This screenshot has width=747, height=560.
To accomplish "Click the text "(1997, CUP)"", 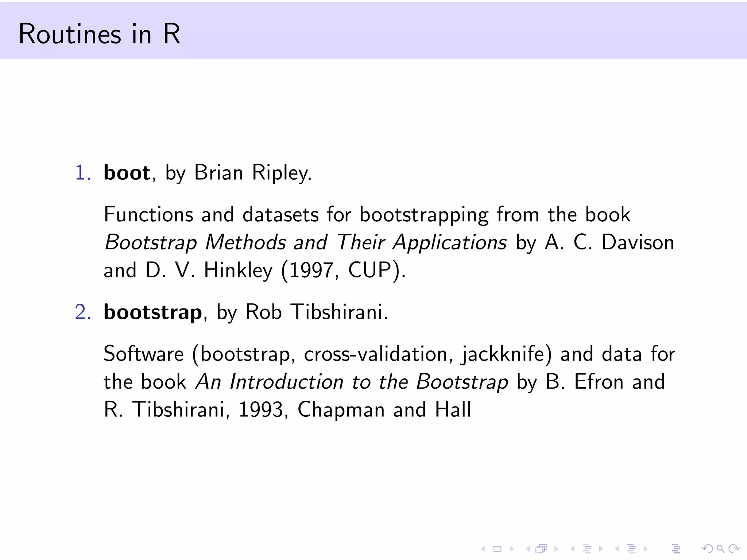I will click(341, 271).
